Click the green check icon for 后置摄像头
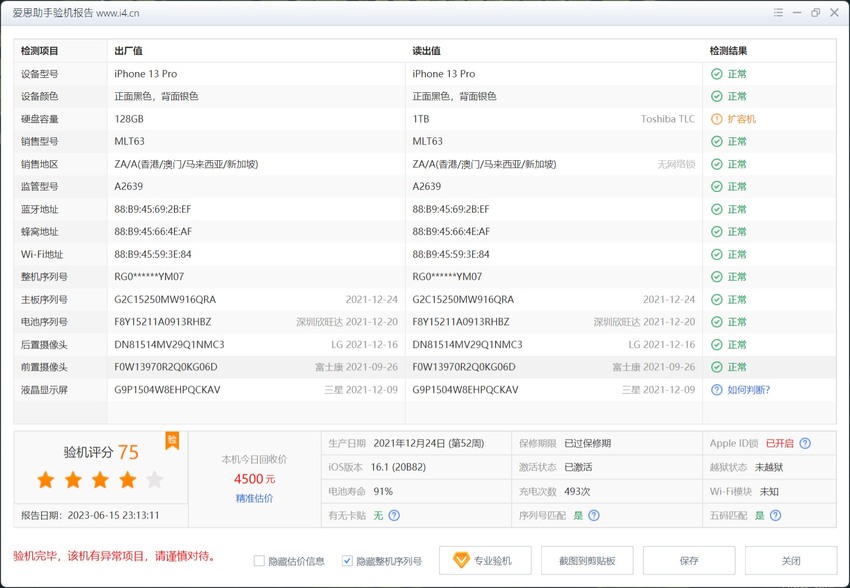850x588 pixels. click(717, 345)
